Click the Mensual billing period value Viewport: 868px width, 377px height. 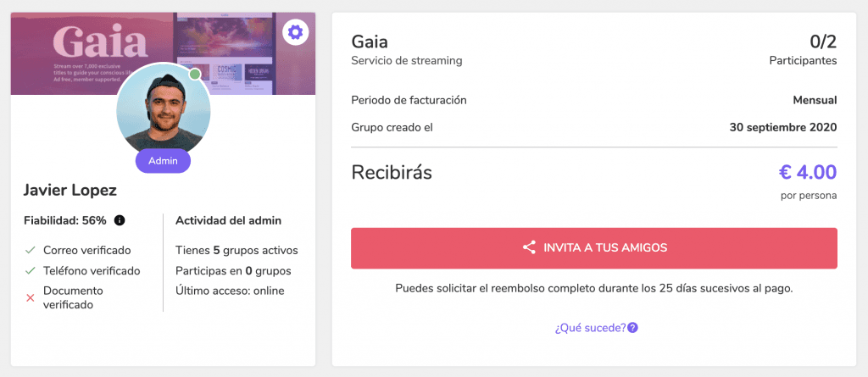coord(815,100)
